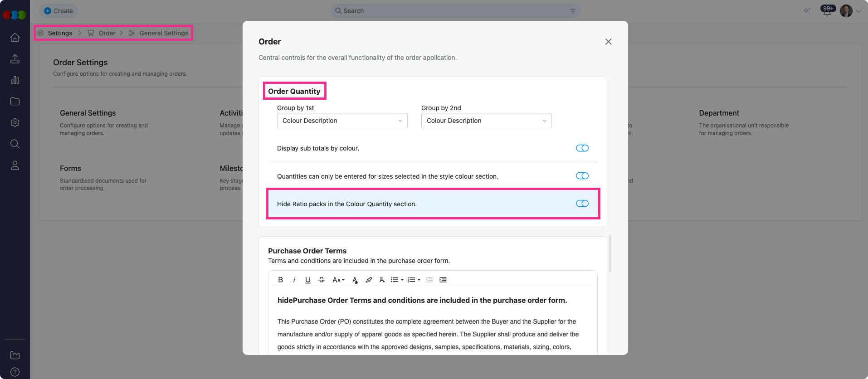
Task: Click into the top Search field
Action: click(454, 11)
